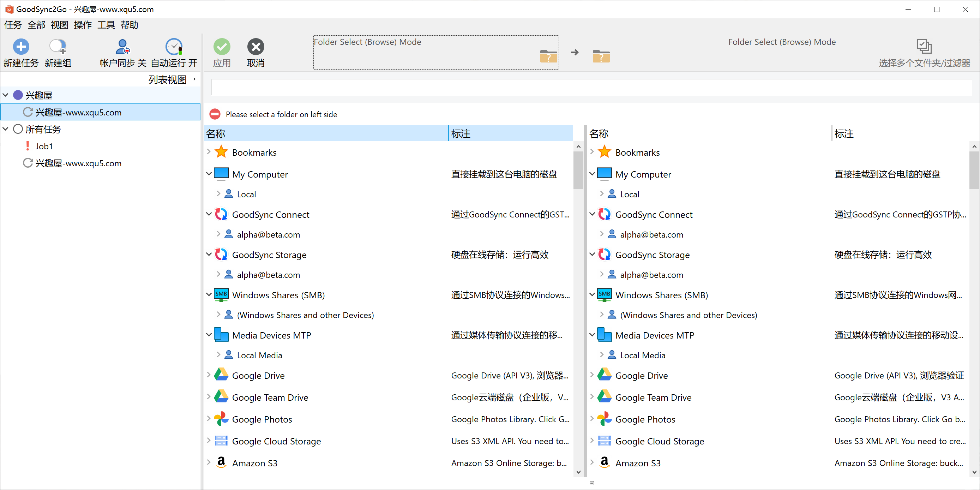Click the Google Team Drive icon in right pane
Viewport: 980px width, 490px height.
pyautogui.click(x=604, y=397)
